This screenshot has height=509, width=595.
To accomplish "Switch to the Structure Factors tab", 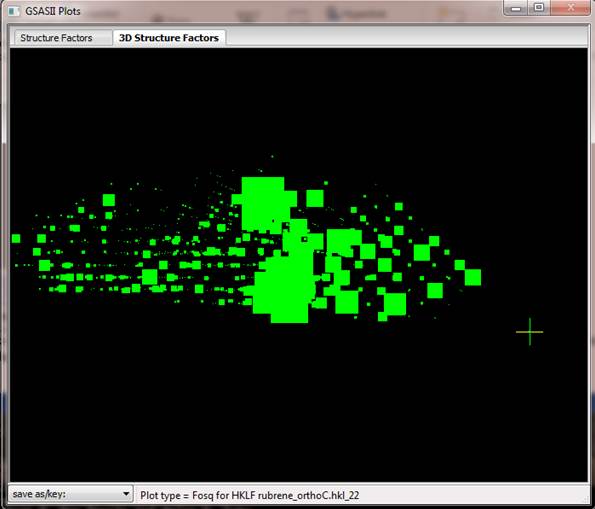I will tap(56, 38).
